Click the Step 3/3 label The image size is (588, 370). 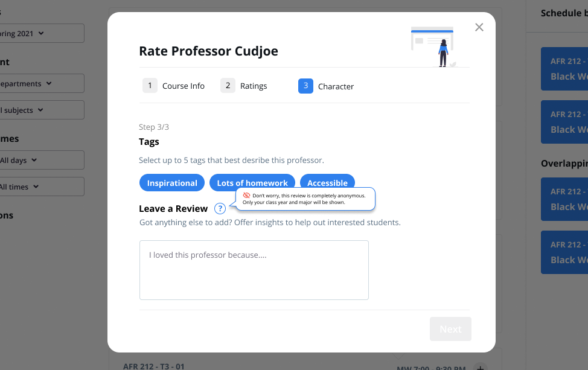click(154, 127)
